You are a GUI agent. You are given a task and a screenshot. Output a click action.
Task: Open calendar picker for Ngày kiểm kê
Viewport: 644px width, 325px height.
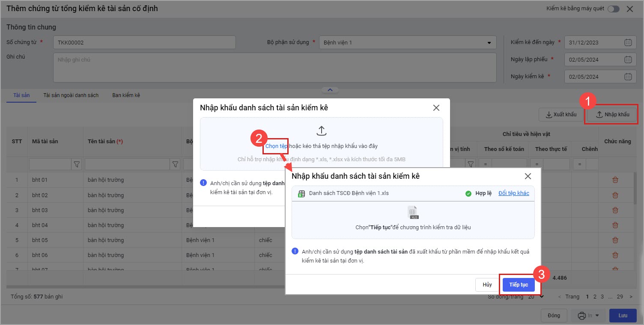coord(628,77)
